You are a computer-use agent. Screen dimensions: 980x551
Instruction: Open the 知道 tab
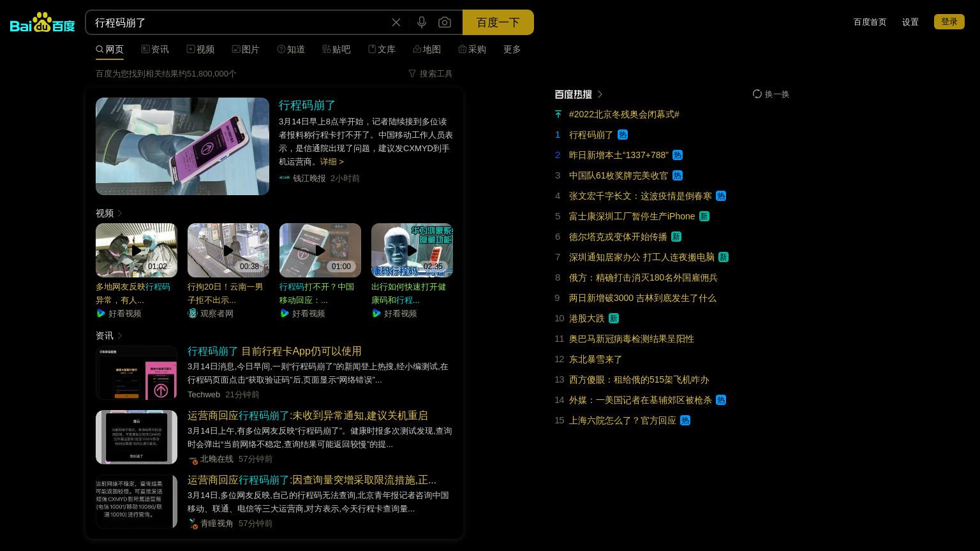click(291, 49)
